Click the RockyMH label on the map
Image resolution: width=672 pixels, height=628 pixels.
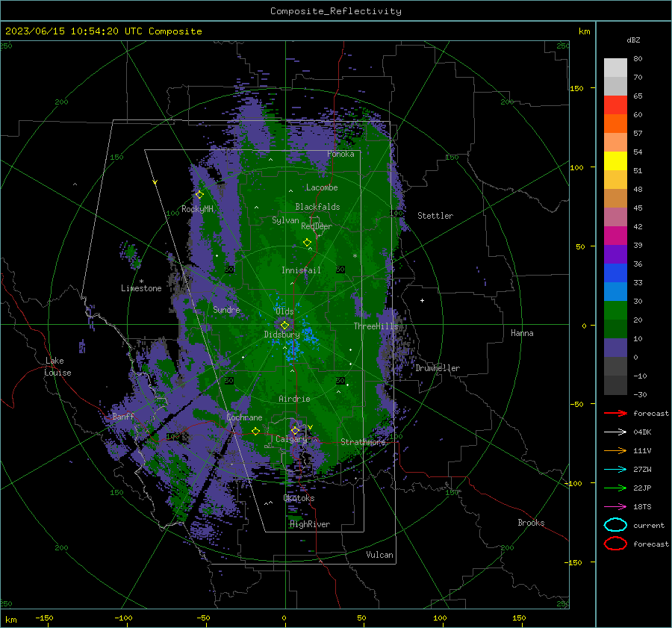click(x=197, y=209)
